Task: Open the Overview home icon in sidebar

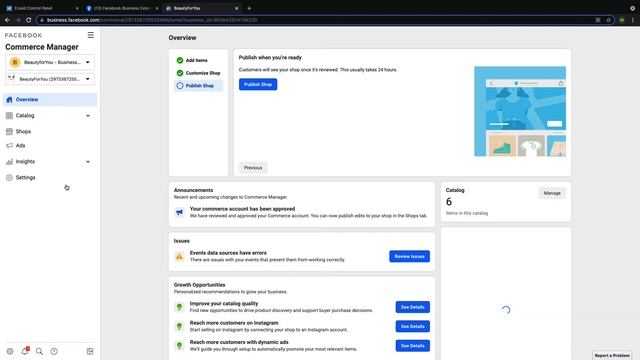Action: pyautogui.click(x=9, y=100)
